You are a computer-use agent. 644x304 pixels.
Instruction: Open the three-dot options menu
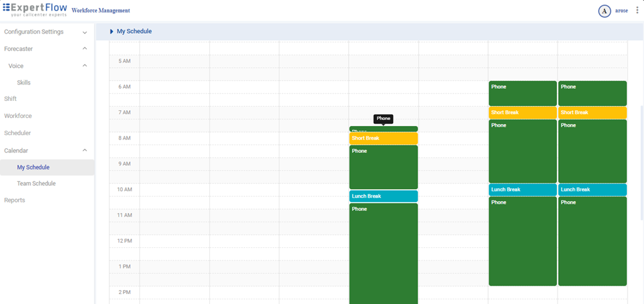pyautogui.click(x=637, y=11)
